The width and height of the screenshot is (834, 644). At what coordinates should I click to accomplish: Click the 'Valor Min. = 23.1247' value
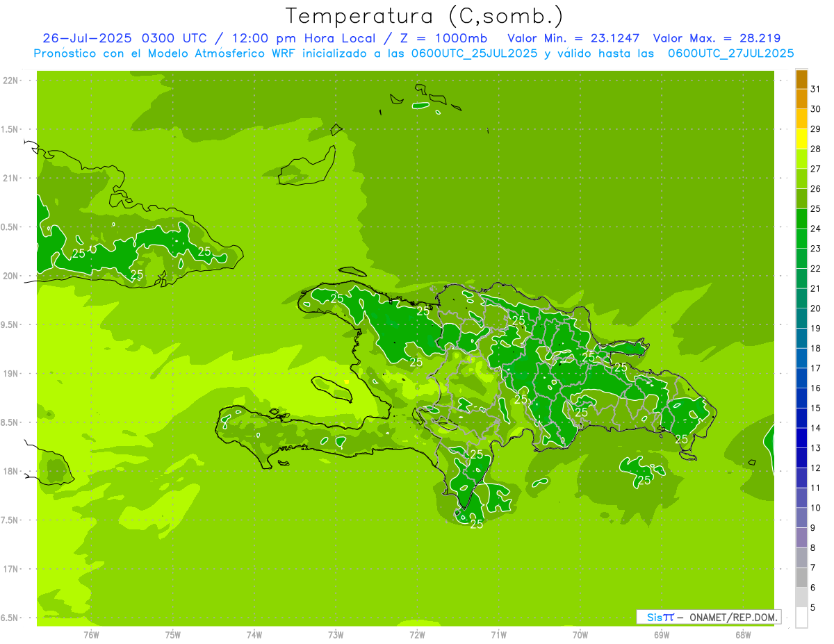coord(573,38)
